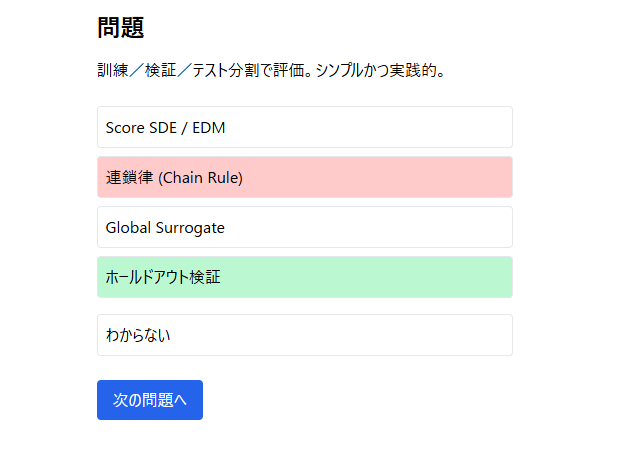The height and width of the screenshot is (460, 617).
Task: Click the white option between the red and green ones
Action: tap(304, 227)
